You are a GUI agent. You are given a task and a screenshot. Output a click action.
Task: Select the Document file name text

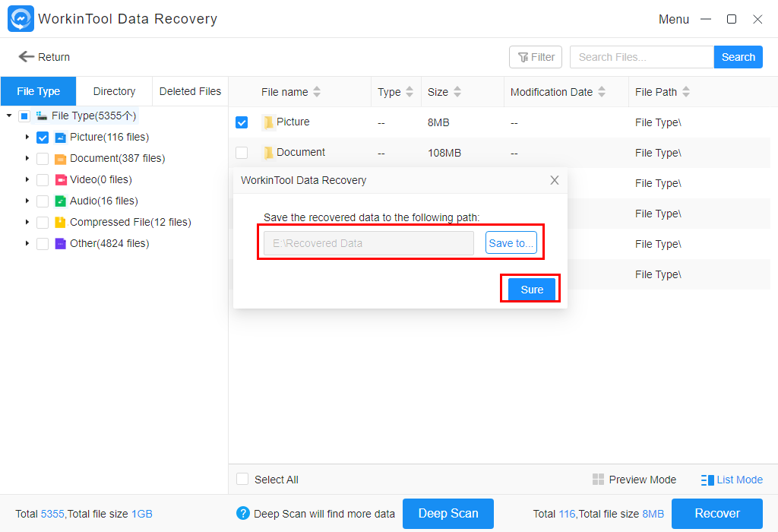tap(301, 152)
